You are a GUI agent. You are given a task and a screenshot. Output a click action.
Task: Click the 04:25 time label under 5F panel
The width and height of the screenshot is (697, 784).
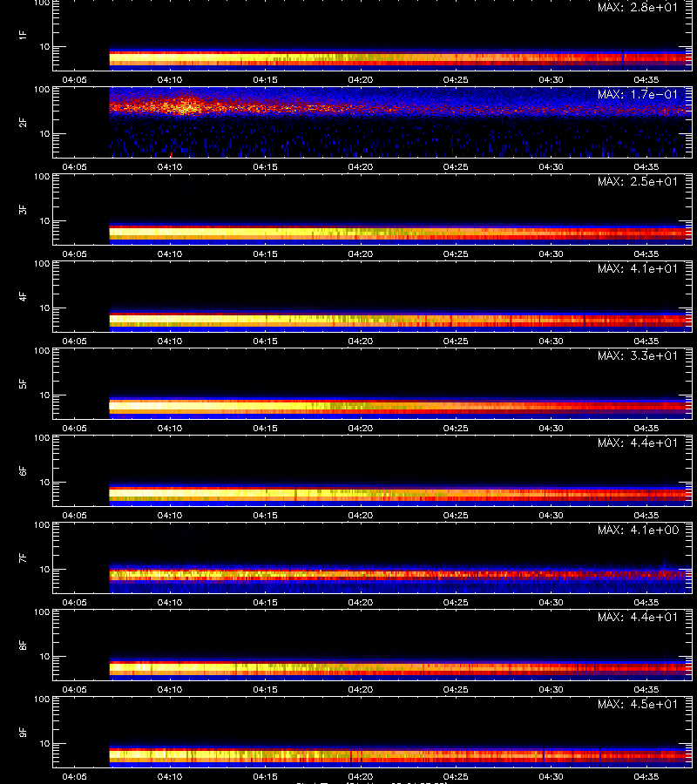(456, 428)
